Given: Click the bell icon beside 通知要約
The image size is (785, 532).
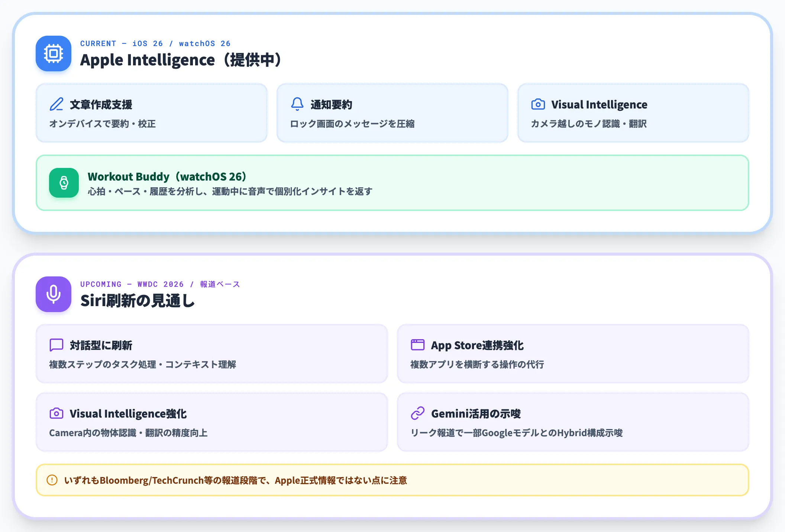Looking at the screenshot, I should click(x=297, y=104).
